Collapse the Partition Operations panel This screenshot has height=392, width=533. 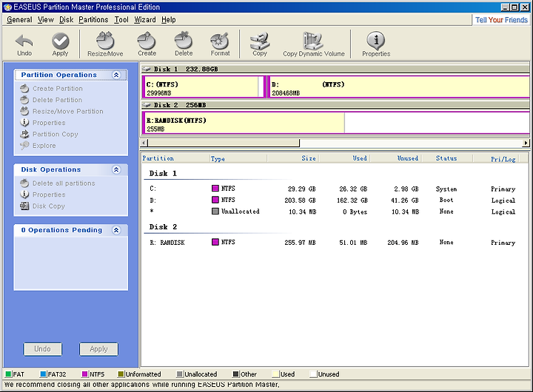point(116,75)
